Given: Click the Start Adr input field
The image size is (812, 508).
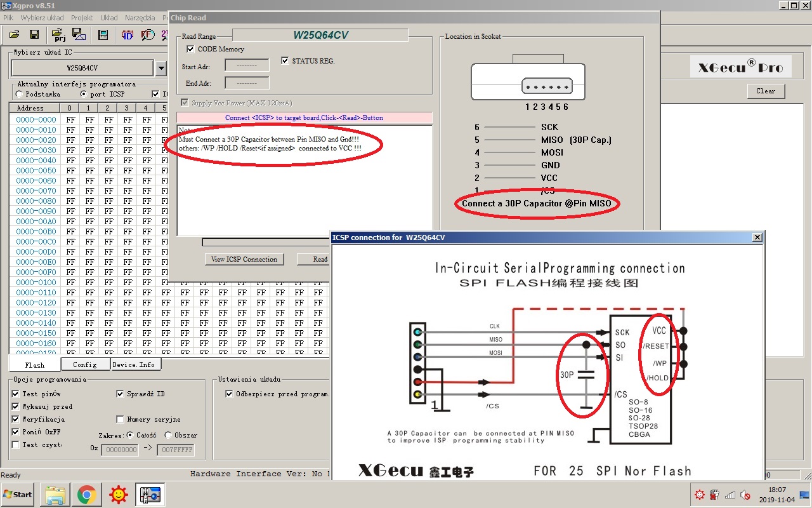Looking at the screenshot, I should pyautogui.click(x=247, y=65).
